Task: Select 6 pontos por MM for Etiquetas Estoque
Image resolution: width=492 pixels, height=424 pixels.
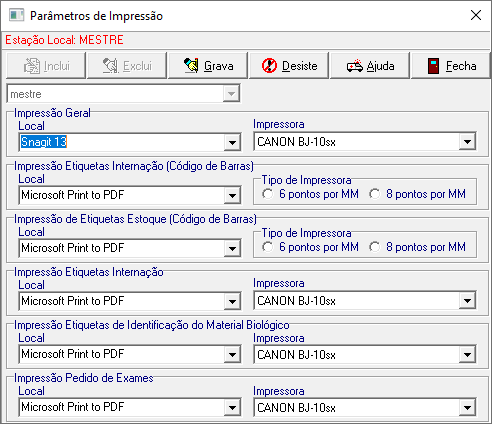Action: [x=310, y=247]
